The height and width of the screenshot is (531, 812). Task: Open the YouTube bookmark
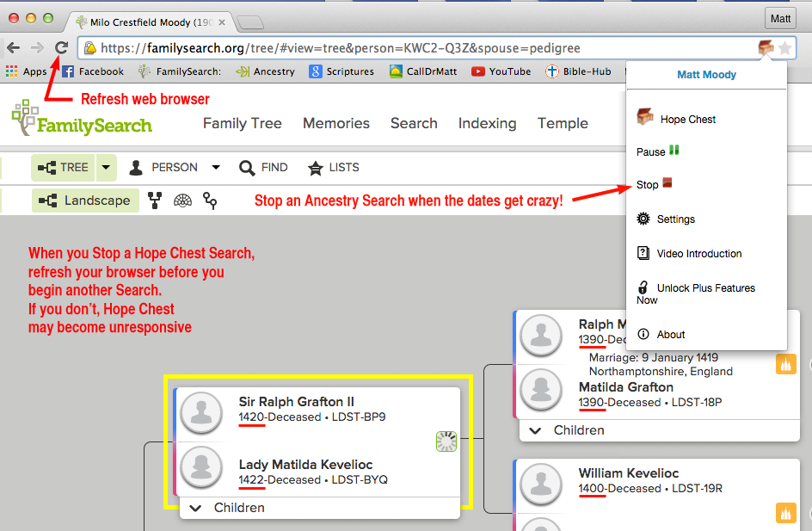[501, 71]
